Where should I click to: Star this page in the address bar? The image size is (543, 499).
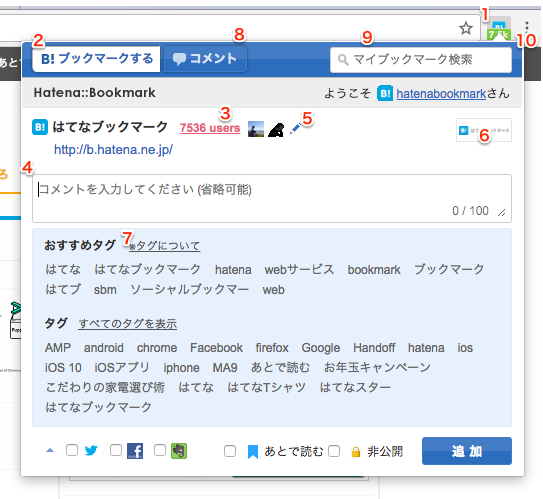tap(466, 28)
